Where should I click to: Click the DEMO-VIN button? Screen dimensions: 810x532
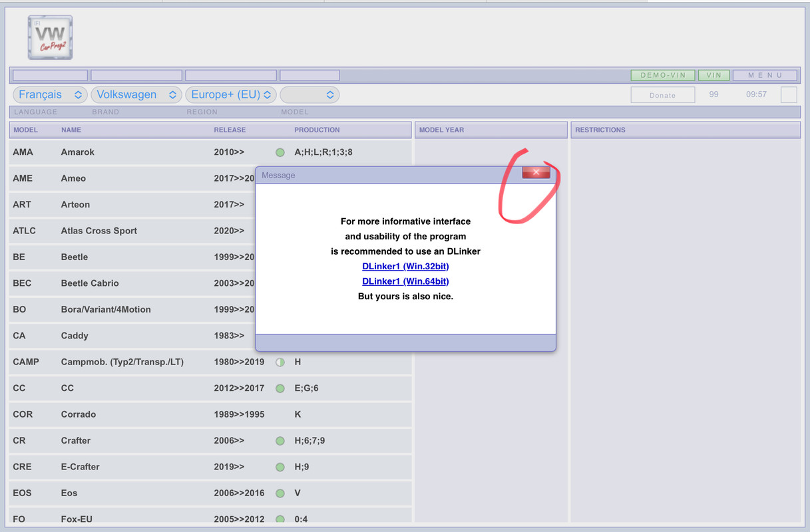[663, 75]
